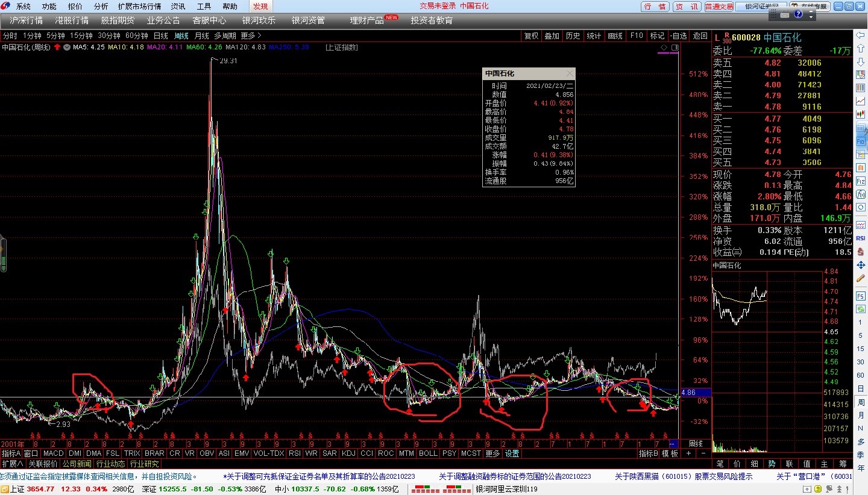Image resolution: width=868 pixels, height=495 pixels.
Task: Click the diamond icon at chart top right
Action: pos(664,48)
